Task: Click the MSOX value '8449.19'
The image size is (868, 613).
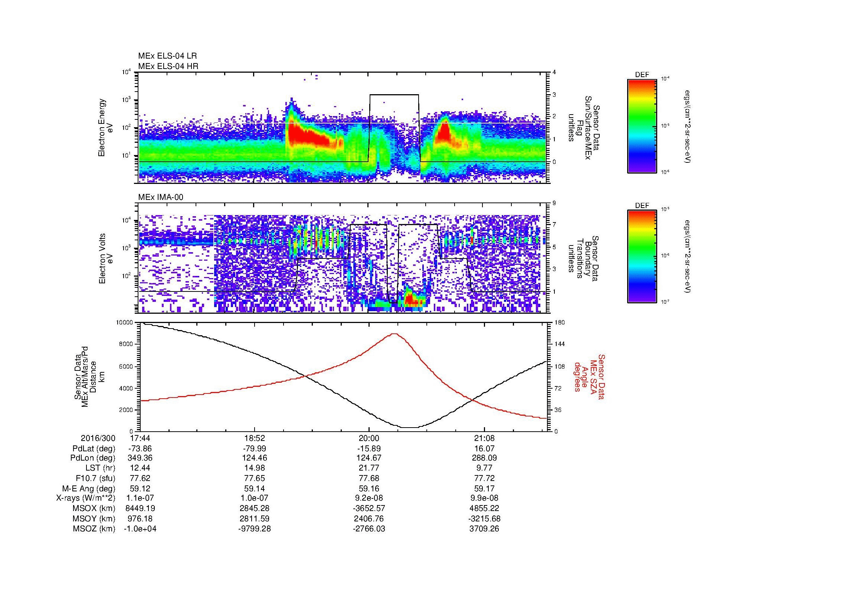Action: pos(140,508)
